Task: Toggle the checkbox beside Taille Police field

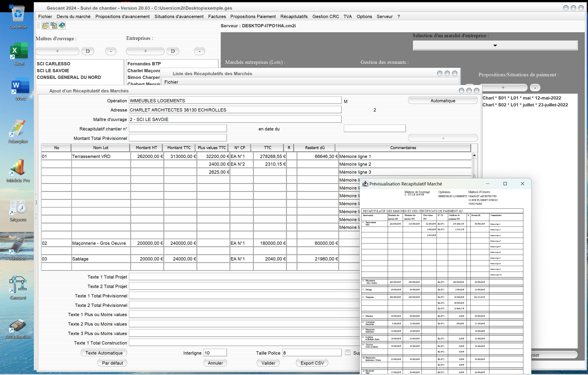Action: pyautogui.click(x=348, y=352)
